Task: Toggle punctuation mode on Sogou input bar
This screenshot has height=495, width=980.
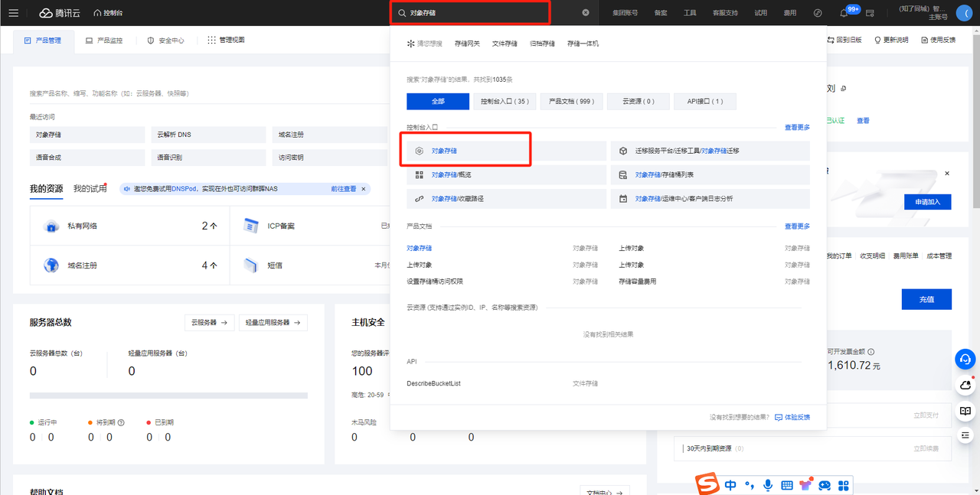Action: point(750,485)
